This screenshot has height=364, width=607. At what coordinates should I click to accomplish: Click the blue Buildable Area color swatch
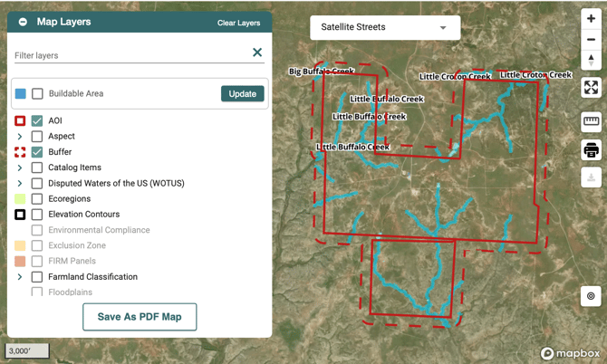point(20,94)
